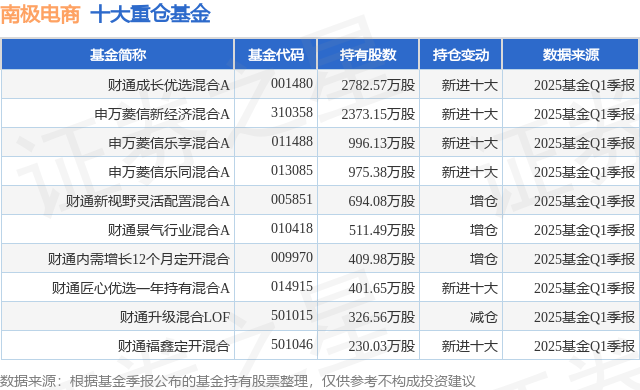
Task: Select fund code 010418
Action: coord(292,228)
